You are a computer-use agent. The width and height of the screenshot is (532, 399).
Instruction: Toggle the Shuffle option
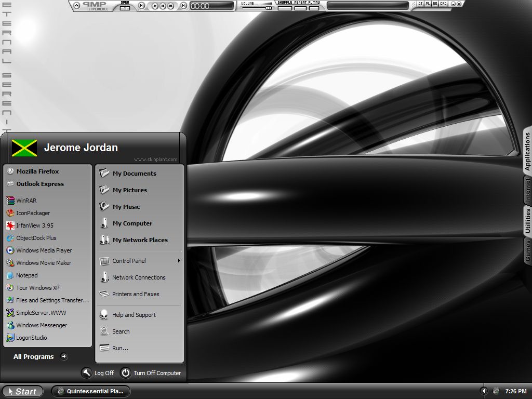[x=285, y=8]
